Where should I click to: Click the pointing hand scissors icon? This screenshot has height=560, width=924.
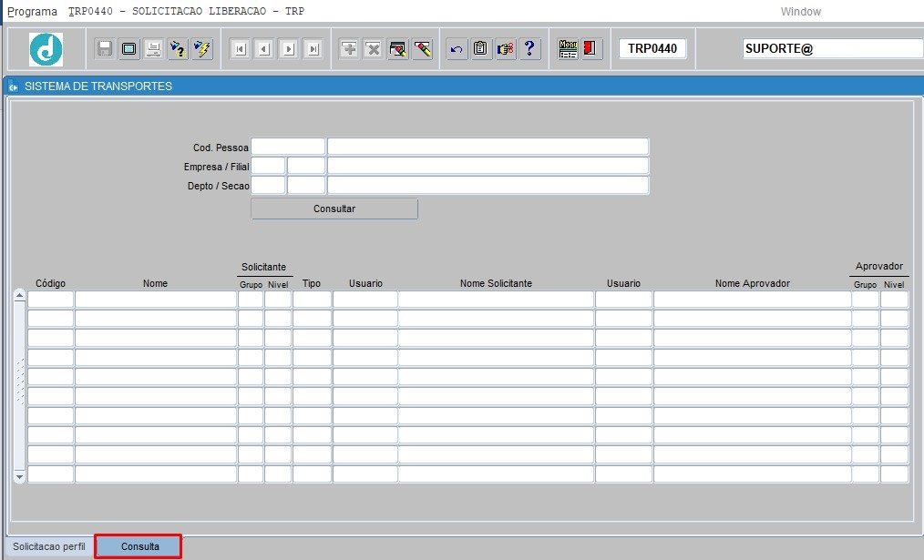point(506,48)
